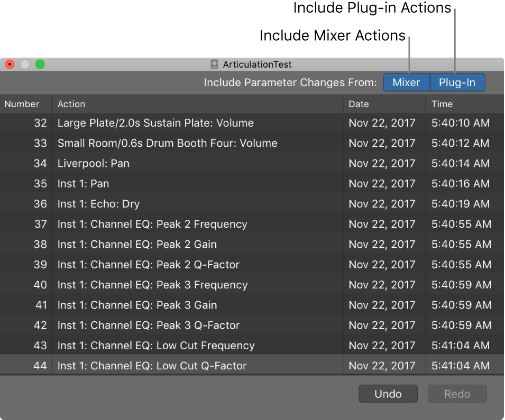505x420 pixels.
Task: Click the green zoom window button
Action: [40, 64]
